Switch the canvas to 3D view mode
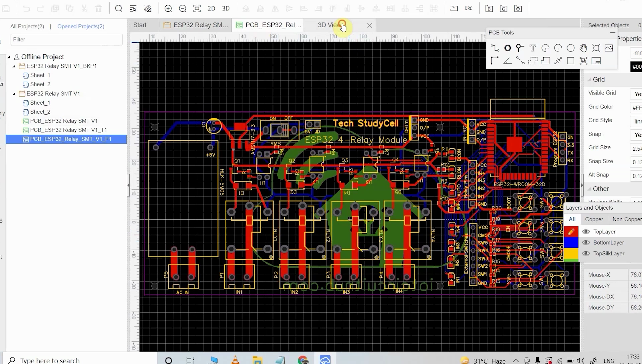The height and width of the screenshot is (364, 642). (x=226, y=8)
